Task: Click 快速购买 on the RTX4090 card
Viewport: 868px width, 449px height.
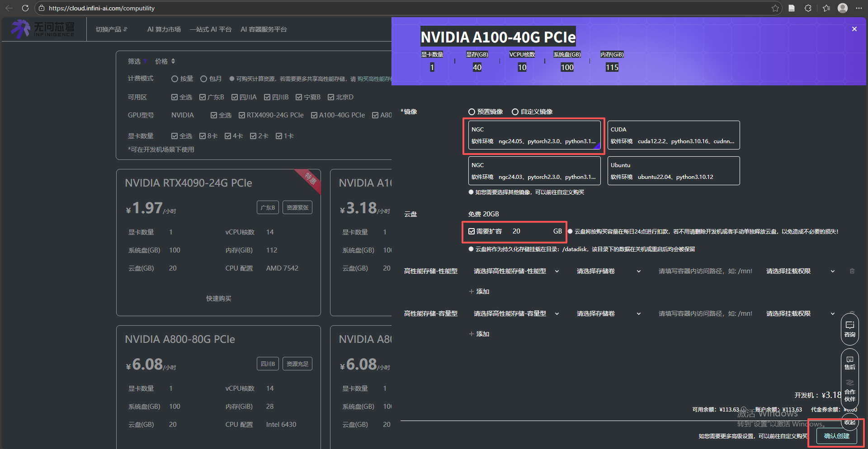Action: (219, 299)
